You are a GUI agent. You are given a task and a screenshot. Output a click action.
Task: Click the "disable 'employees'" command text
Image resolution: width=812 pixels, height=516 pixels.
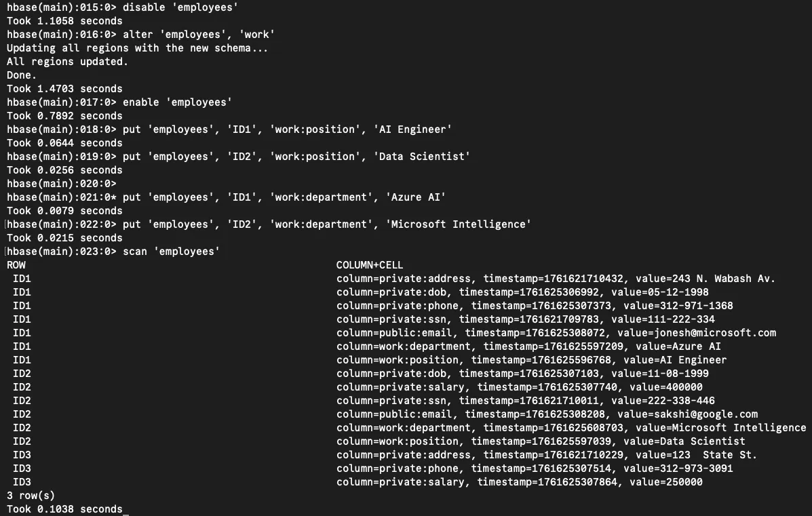[180, 7]
